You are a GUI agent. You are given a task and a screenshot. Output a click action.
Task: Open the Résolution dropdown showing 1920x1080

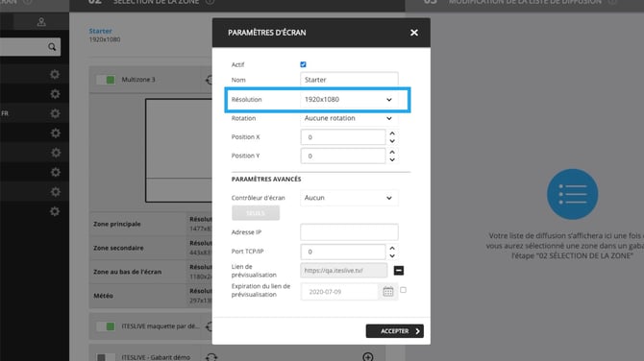tap(349, 99)
